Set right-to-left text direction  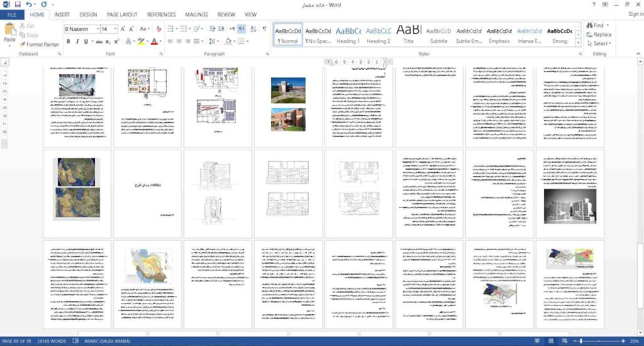(x=241, y=29)
